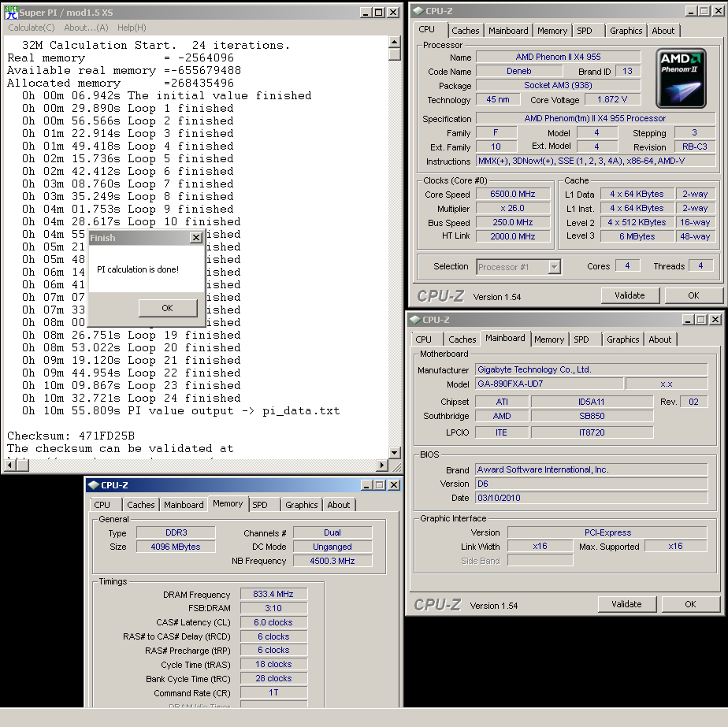Switch to Graphics tab in top CPU-Z window

(626, 31)
